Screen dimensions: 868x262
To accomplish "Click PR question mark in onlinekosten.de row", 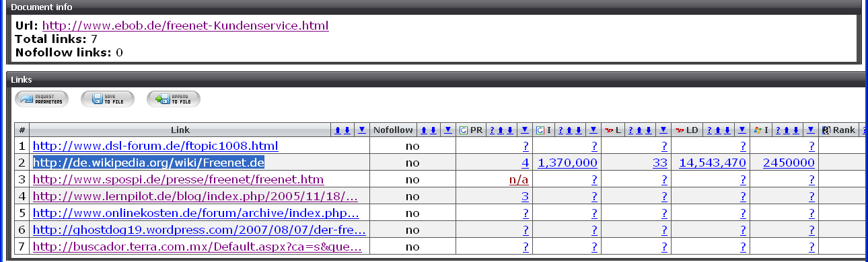I will [x=525, y=213].
